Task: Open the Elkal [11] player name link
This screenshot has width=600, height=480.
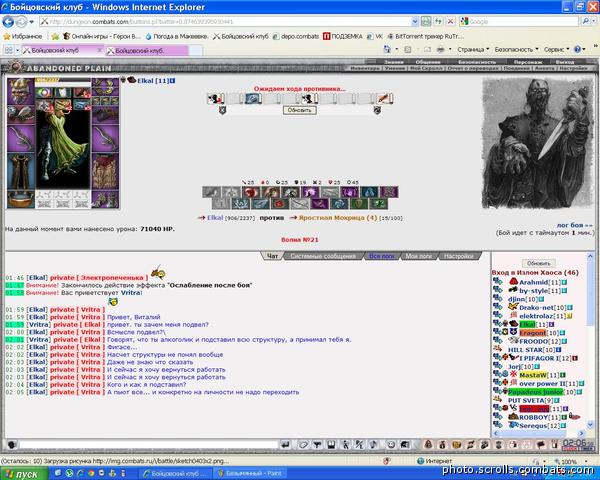Action: pos(153,81)
